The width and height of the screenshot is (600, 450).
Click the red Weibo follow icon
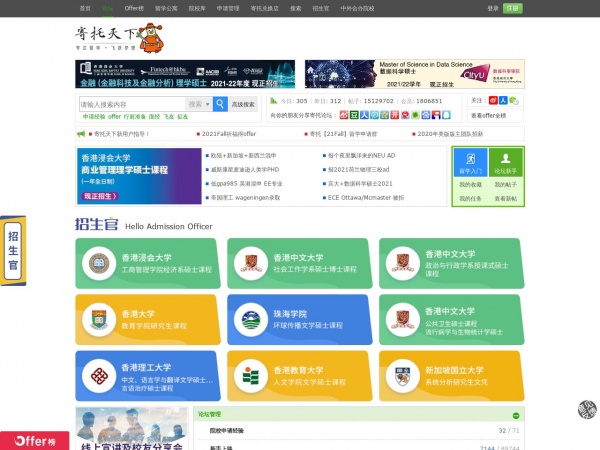[x=493, y=100]
